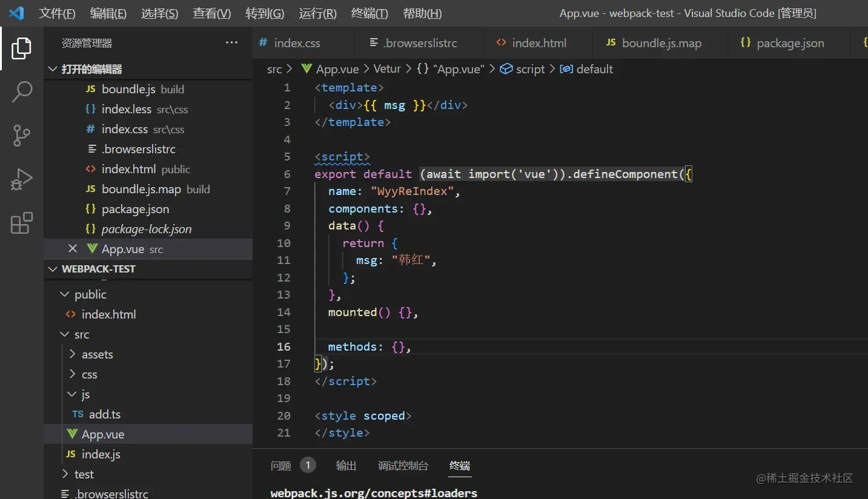Open the Search view in activity bar

click(21, 92)
